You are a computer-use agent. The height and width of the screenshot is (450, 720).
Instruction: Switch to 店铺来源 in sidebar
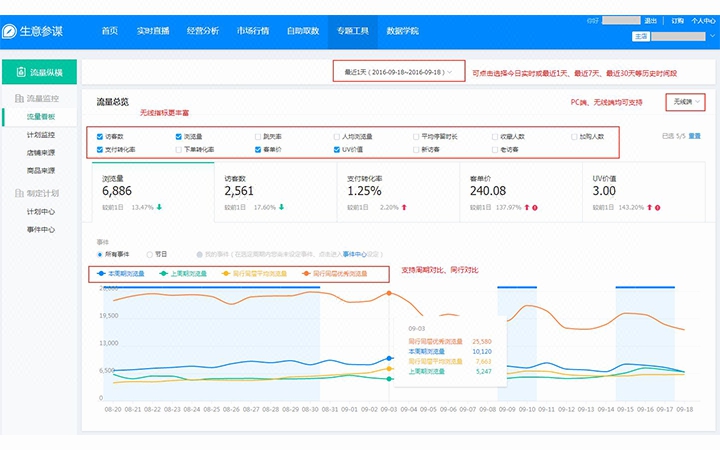(x=41, y=152)
